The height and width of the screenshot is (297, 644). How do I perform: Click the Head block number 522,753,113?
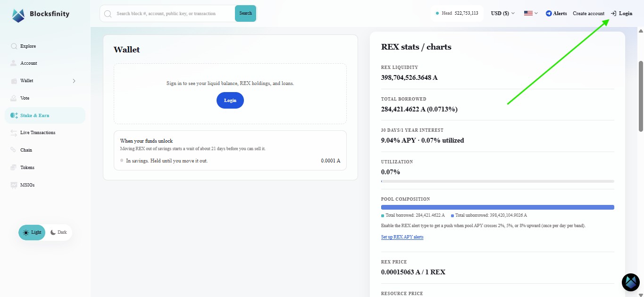tap(466, 13)
